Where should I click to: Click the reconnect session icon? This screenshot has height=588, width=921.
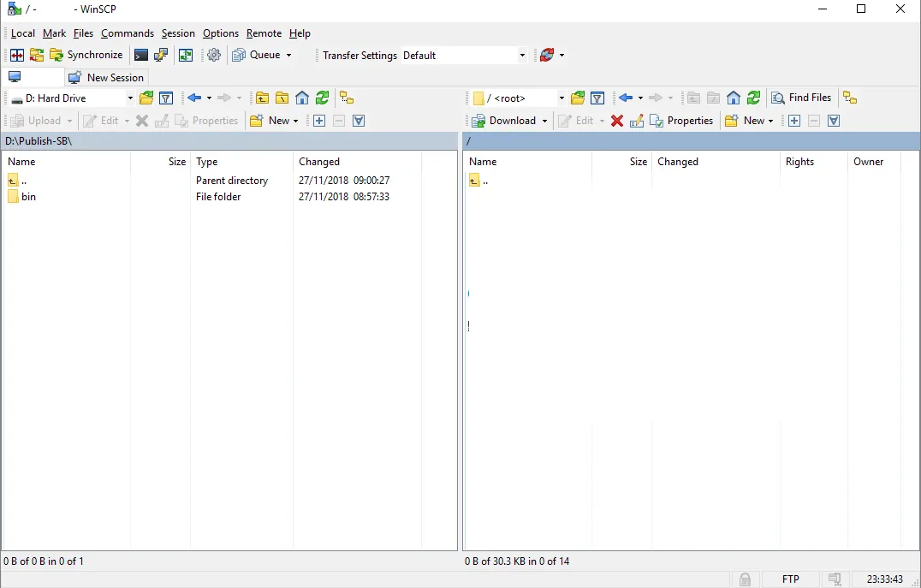[547, 56]
